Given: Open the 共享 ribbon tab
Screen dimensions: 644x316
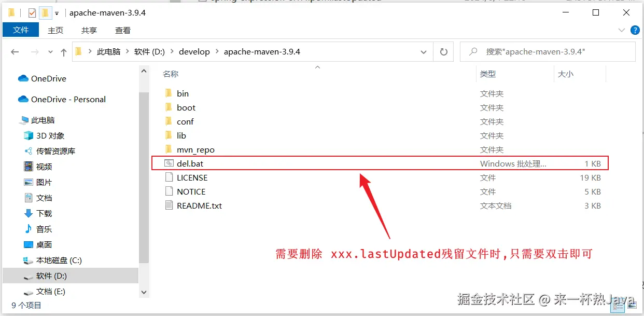Looking at the screenshot, I should 89,30.
